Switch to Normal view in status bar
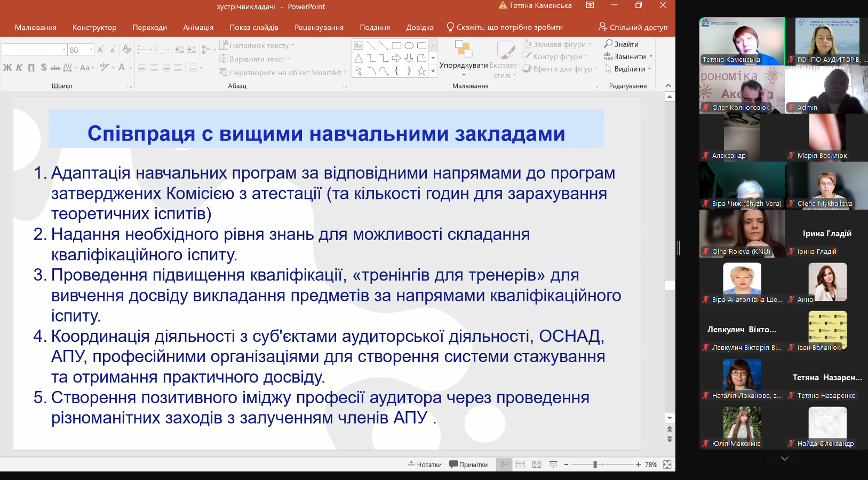This screenshot has width=868, height=480. 504,465
